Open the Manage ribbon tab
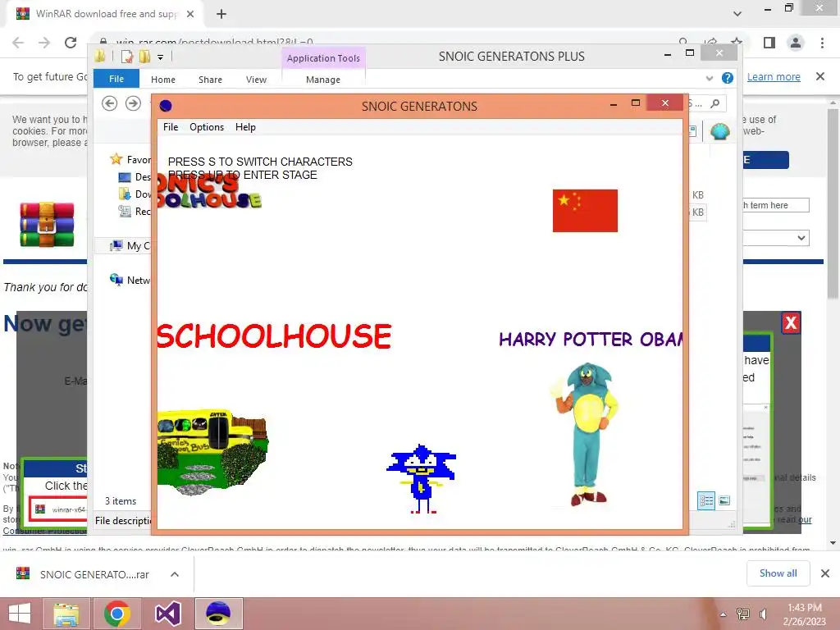Image resolution: width=840 pixels, height=630 pixels. [x=323, y=80]
